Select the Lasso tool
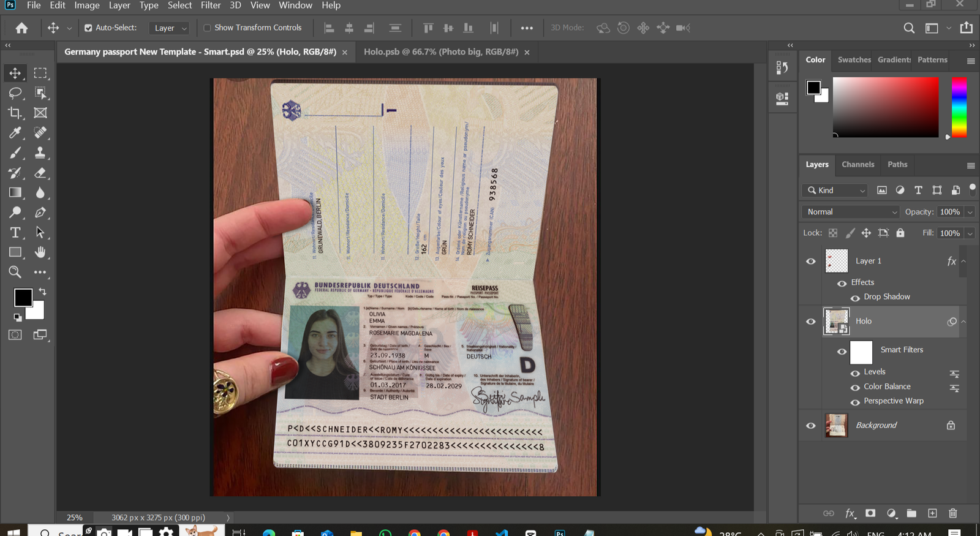This screenshot has width=980, height=536. click(x=15, y=93)
